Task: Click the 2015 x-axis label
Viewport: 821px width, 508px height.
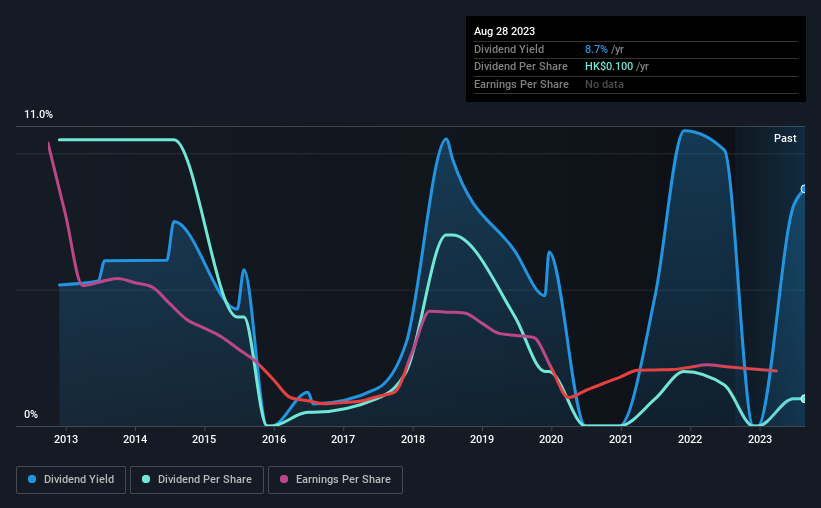Action: (x=204, y=439)
